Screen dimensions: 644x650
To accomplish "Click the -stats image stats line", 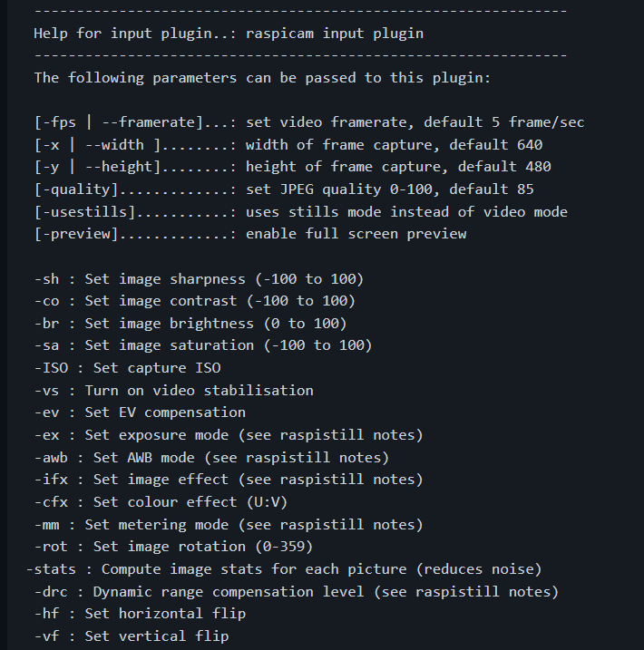I will tap(284, 569).
